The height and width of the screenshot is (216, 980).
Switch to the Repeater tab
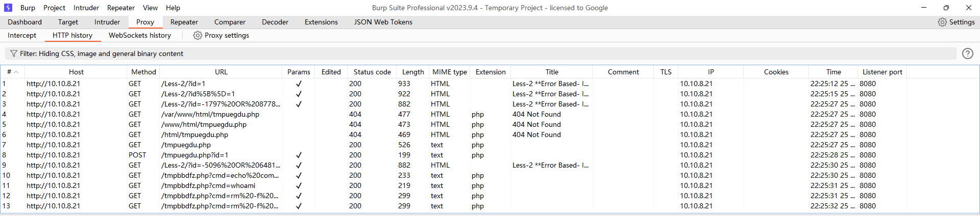coord(184,22)
